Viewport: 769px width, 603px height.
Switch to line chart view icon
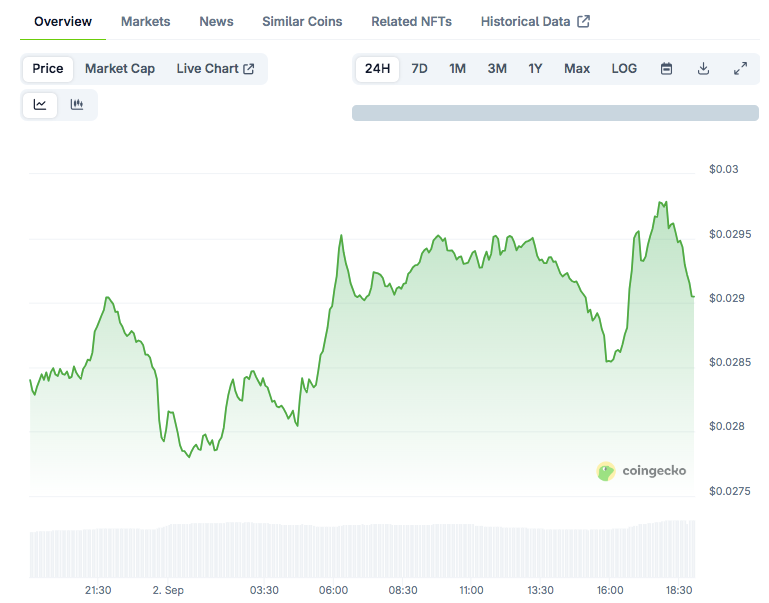point(40,105)
